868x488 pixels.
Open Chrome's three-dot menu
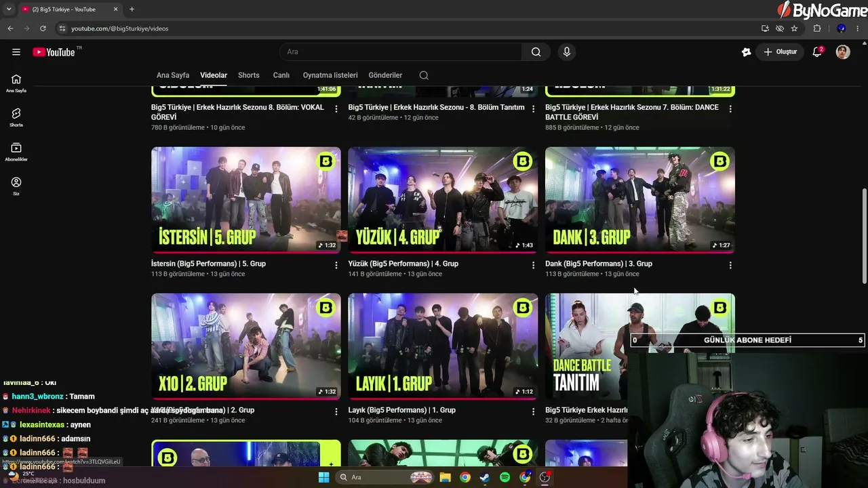coord(859,28)
